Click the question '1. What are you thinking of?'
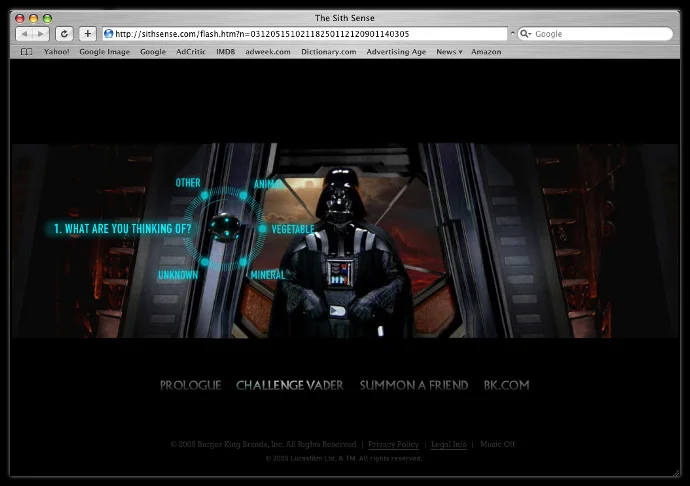This screenshot has height=486, width=690. [123, 229]
